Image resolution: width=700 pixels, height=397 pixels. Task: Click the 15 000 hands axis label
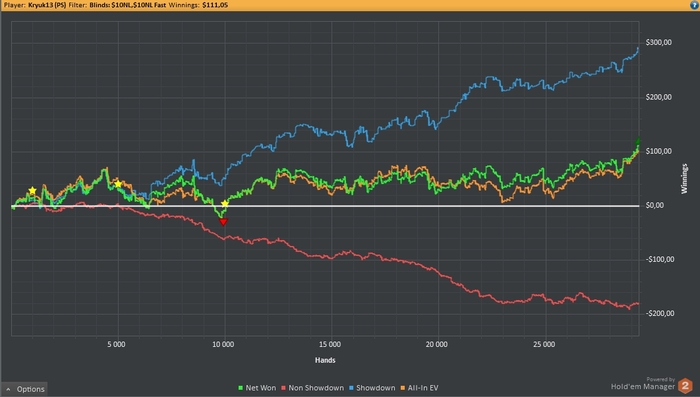point(329,344)
